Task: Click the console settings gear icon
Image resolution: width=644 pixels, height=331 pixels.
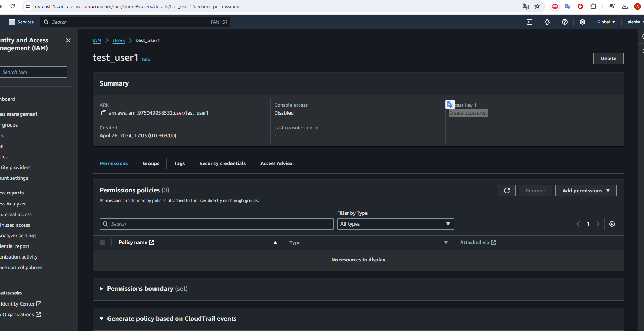Action: [x=582, y=22]
